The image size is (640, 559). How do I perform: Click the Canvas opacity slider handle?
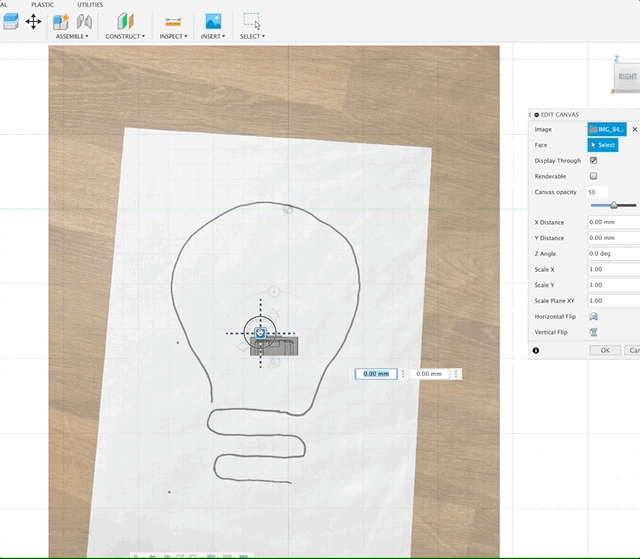(x=614, y=205)
